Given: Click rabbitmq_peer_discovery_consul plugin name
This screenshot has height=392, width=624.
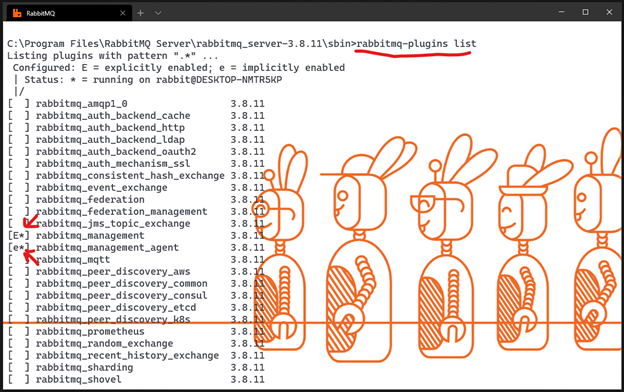Looking at the screenshot, I should [121, 295].
